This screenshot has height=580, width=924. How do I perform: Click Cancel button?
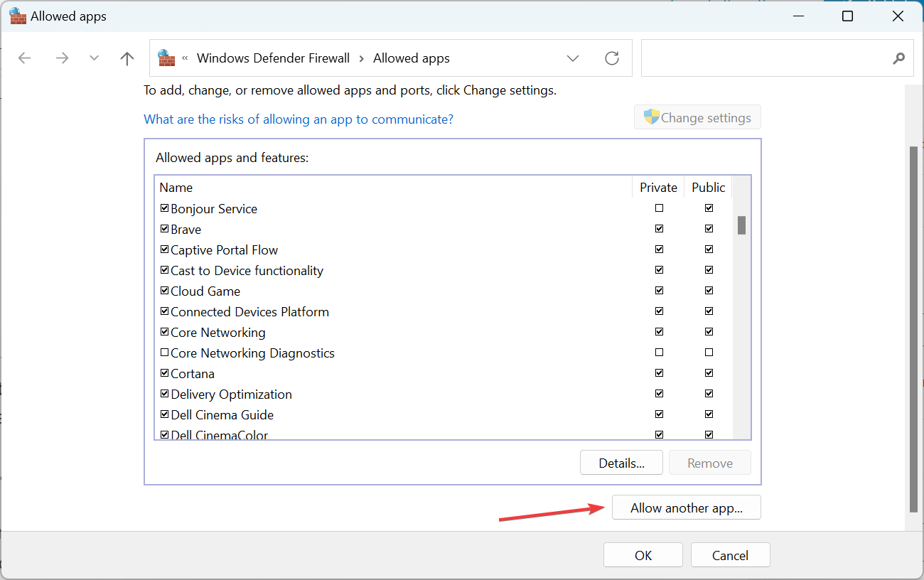tap(730, 555)
